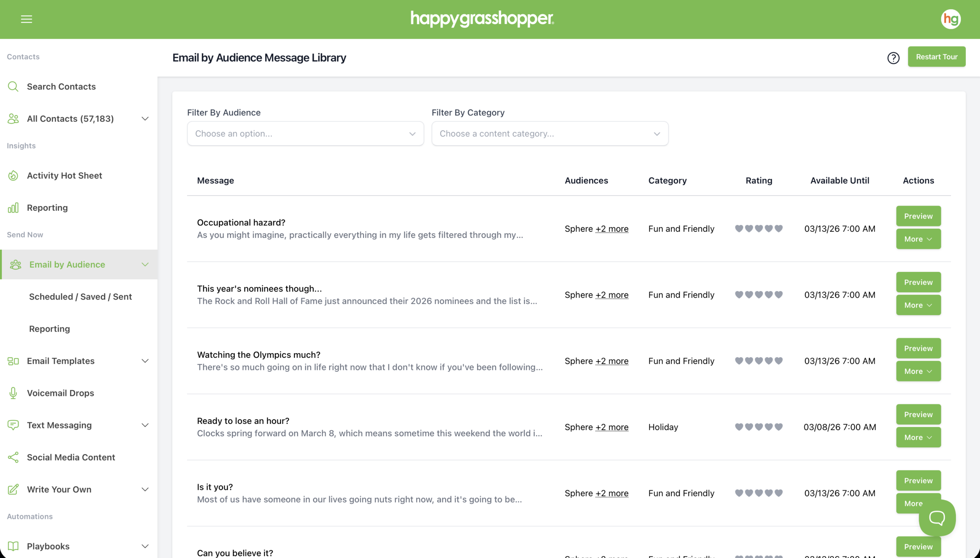Image resolution: width=980 pixels, height=558 pixels.
Task: Preview the Occupational hazard message
Action: pos(918,216)
